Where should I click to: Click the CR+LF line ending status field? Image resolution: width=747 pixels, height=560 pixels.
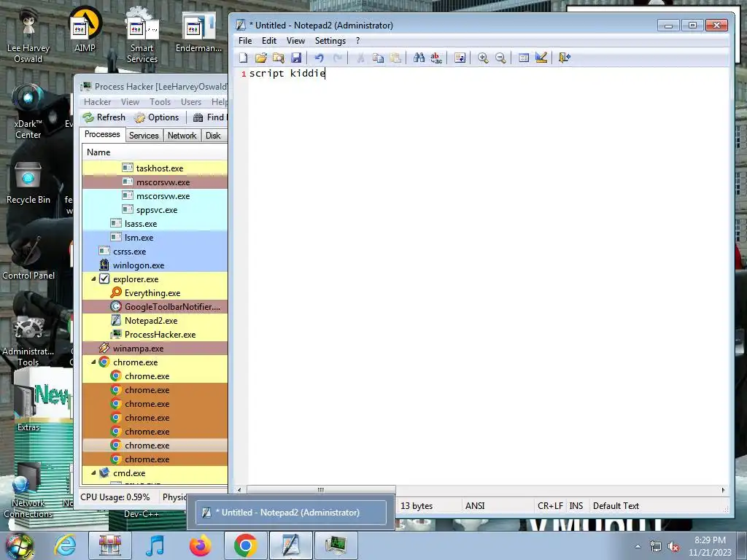coord(550,506)
